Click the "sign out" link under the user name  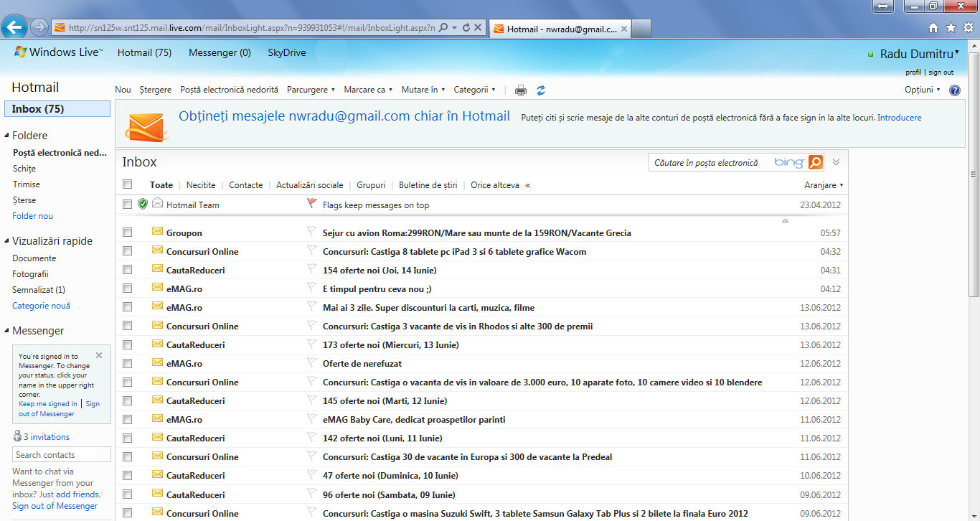pyautogui.click(x=941, y=72)
